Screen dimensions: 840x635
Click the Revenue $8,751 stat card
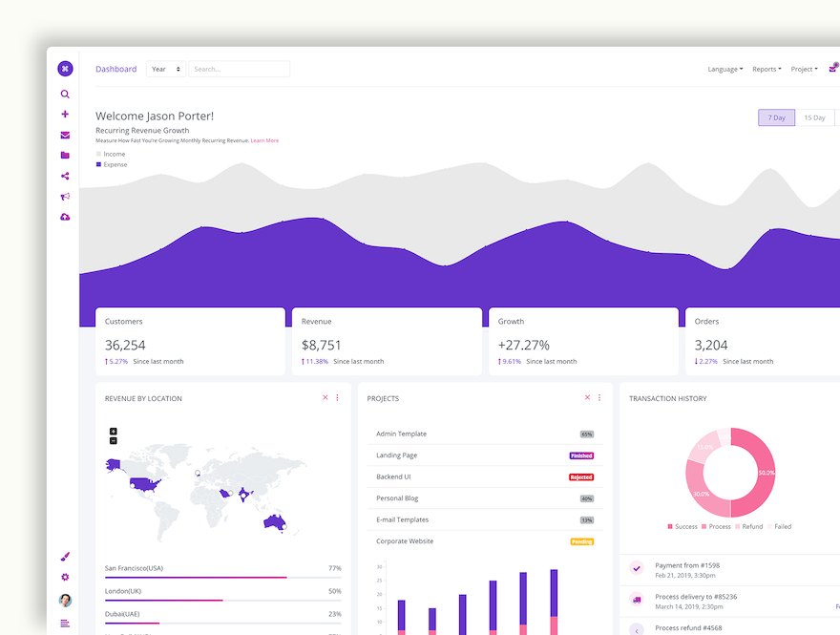[387, 341]
